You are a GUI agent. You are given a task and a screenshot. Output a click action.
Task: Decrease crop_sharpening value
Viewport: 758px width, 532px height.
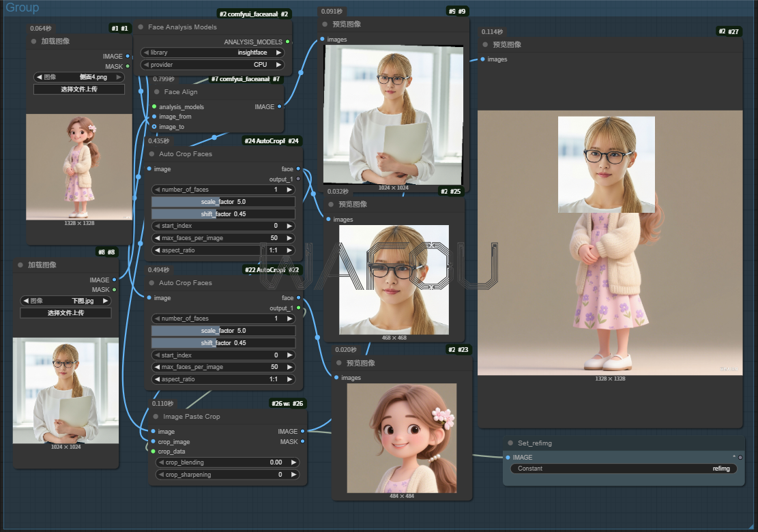tap(161, 475)
